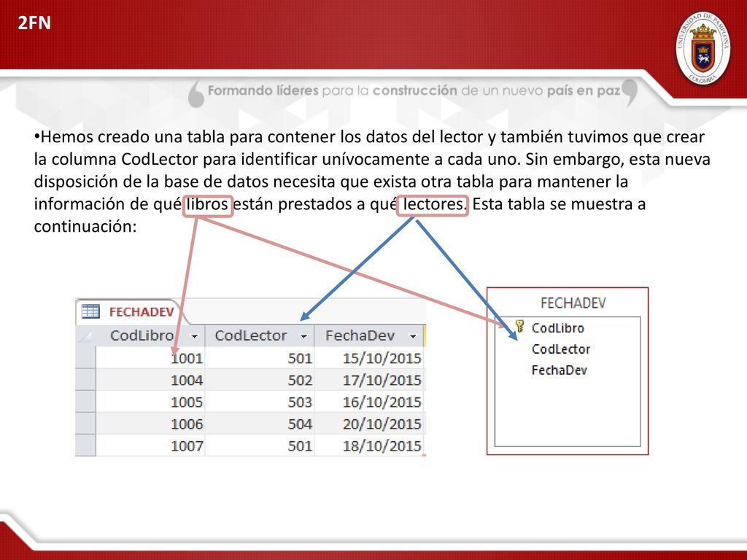Select date cell 15/10/2015

click(368, 358)
